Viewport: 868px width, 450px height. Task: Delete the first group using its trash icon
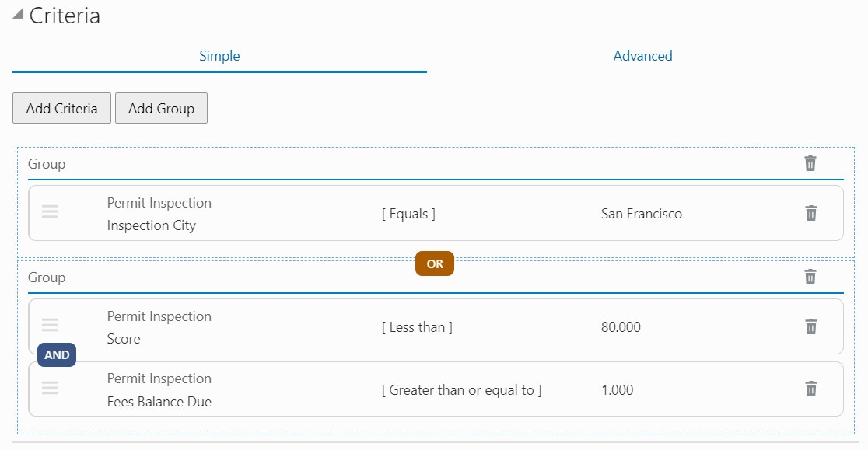coord(810,163)
